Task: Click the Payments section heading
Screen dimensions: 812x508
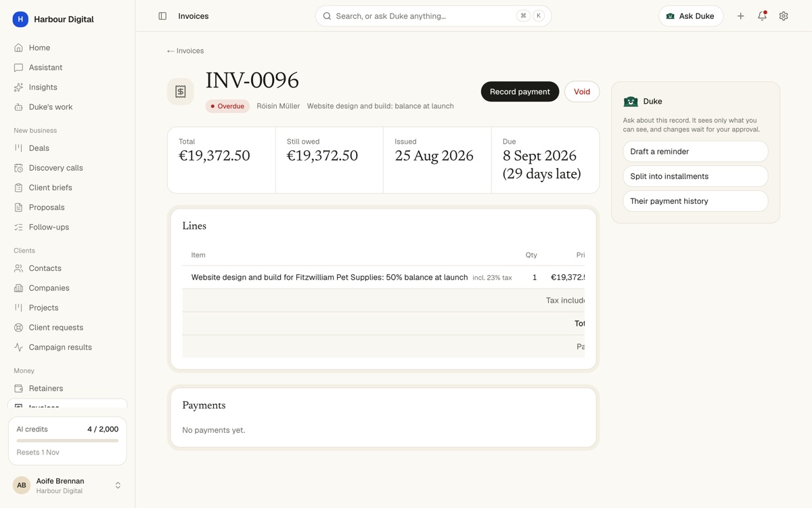Action: (204, 405)
